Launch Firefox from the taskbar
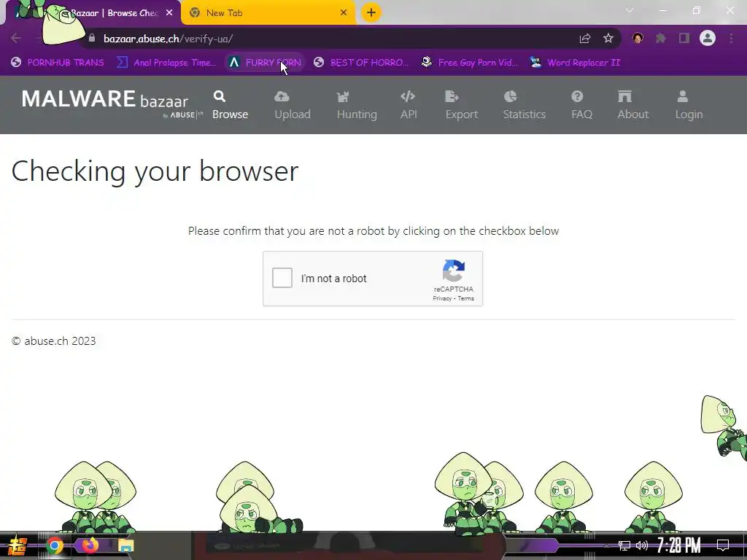747x560 pixels. tap(90, 545)
